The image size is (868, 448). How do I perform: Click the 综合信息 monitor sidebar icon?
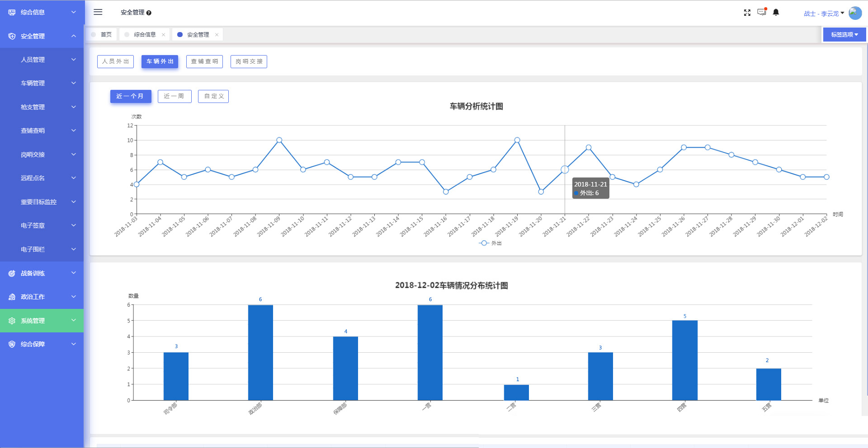[x=12, y=12]
